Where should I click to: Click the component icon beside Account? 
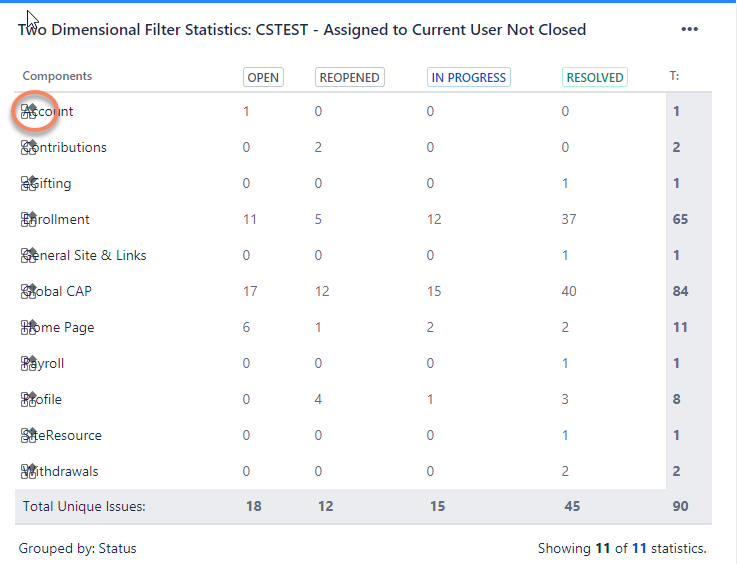pyautogui.click(x=29, y=111)
